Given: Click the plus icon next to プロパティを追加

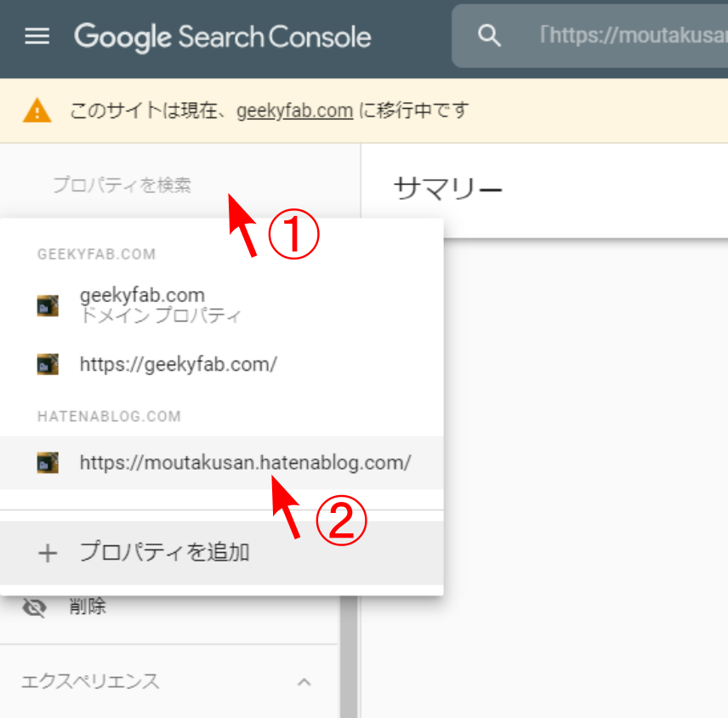Looking at the screenshot, I should [x=48, y=551].
